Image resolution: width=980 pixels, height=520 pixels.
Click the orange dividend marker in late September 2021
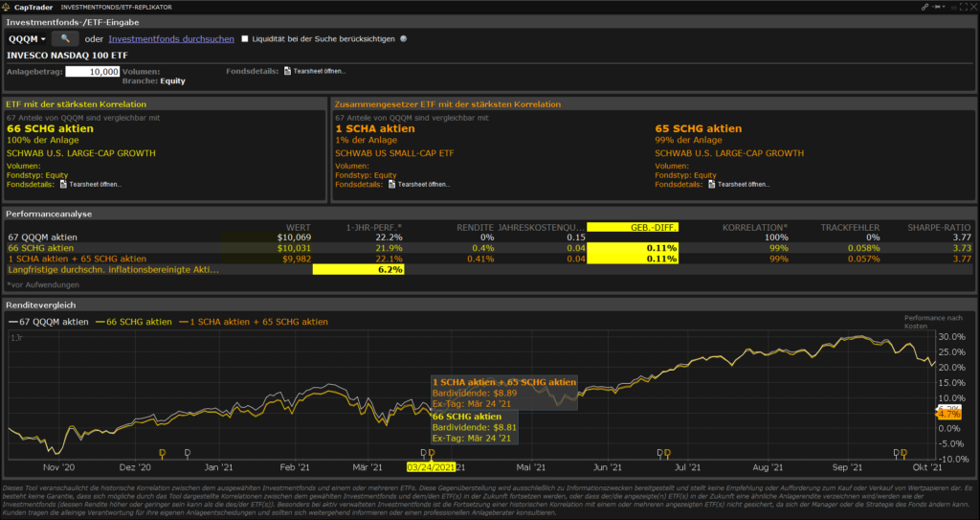coord(903,453)
